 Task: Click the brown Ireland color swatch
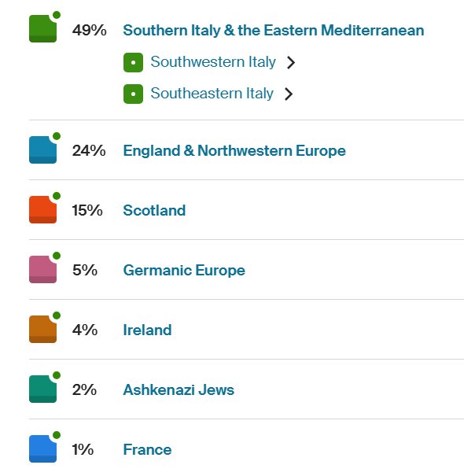[x=42, y=329]
